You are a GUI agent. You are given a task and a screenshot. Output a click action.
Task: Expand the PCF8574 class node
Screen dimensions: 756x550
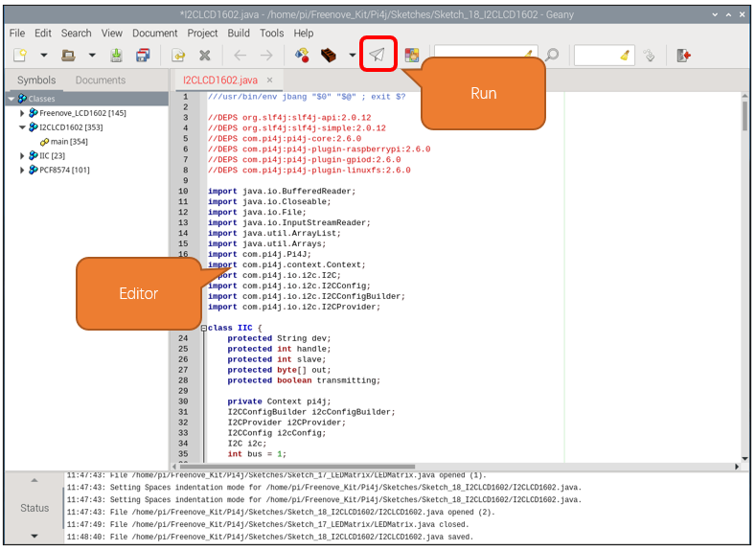click(22, 171)
